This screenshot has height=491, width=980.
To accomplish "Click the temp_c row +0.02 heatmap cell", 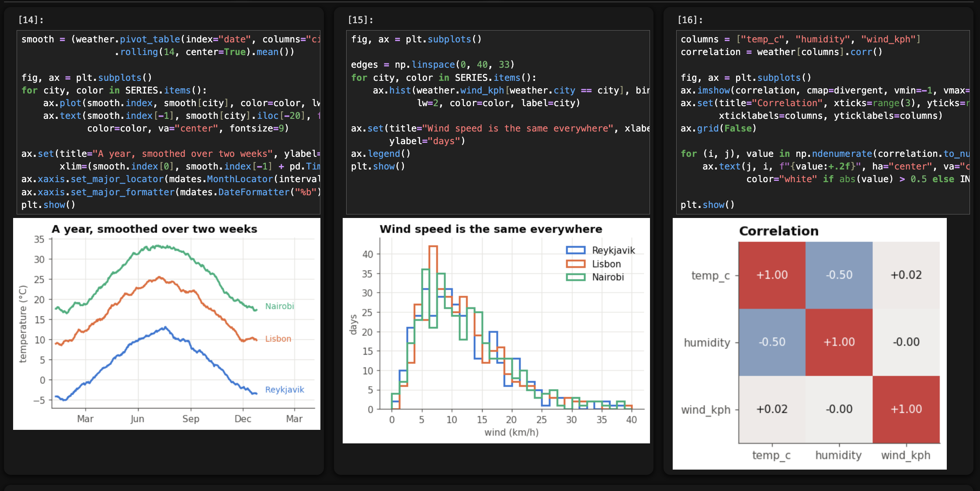I will pos(906,275).
